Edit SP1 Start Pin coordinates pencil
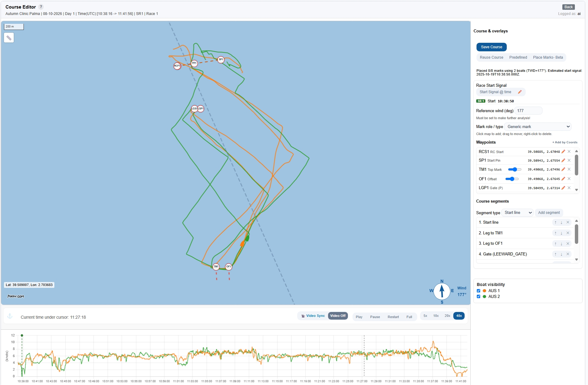This screenshot has height=385, width=588. pyautogui.click(x=563, y=160)
